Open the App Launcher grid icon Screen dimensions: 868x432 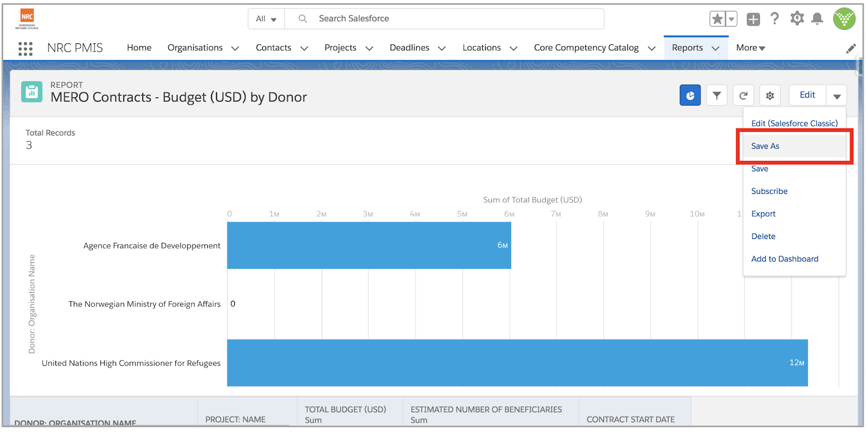25,48
